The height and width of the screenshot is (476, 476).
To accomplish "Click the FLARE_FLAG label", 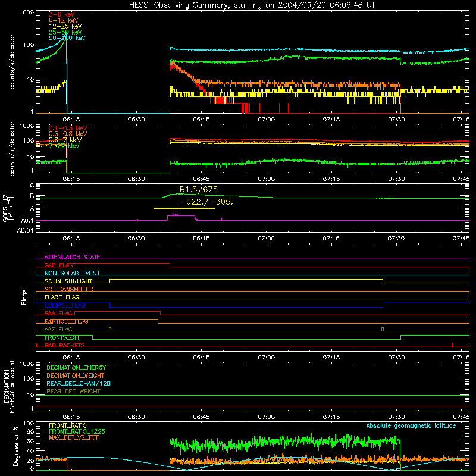I will pos(62,297).
